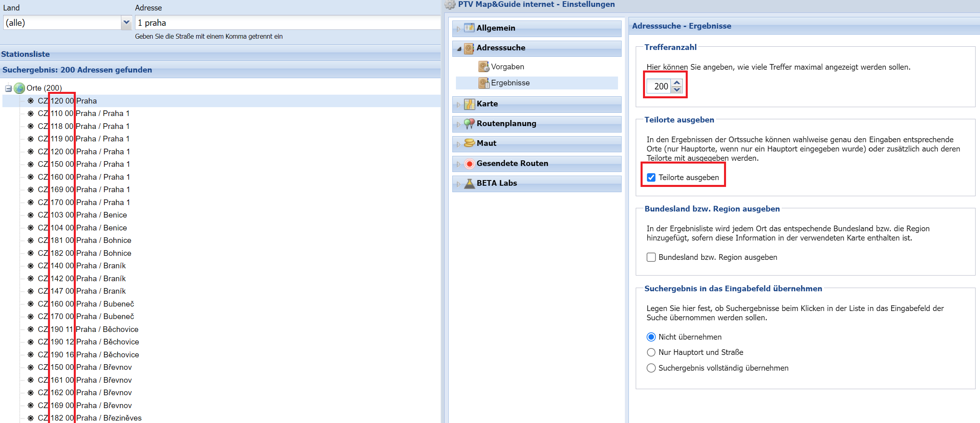This screenshot has height=423, width=980.
Task: Collapse the Adresssuche settings section
Action: pyautogui.click(x=459, y=48)
